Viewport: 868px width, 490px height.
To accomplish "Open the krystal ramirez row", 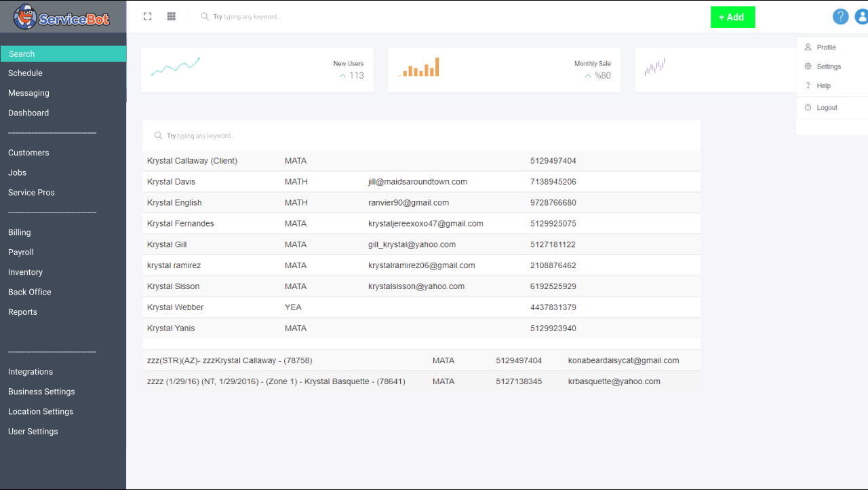I will [422, 265].
